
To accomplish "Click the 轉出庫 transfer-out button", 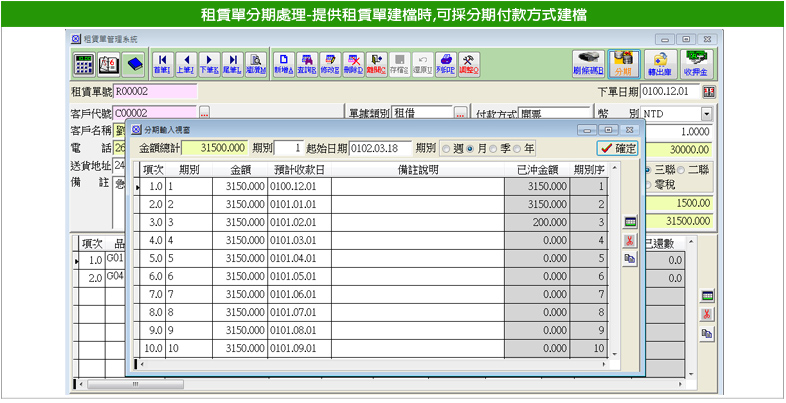I will (660, 63).
